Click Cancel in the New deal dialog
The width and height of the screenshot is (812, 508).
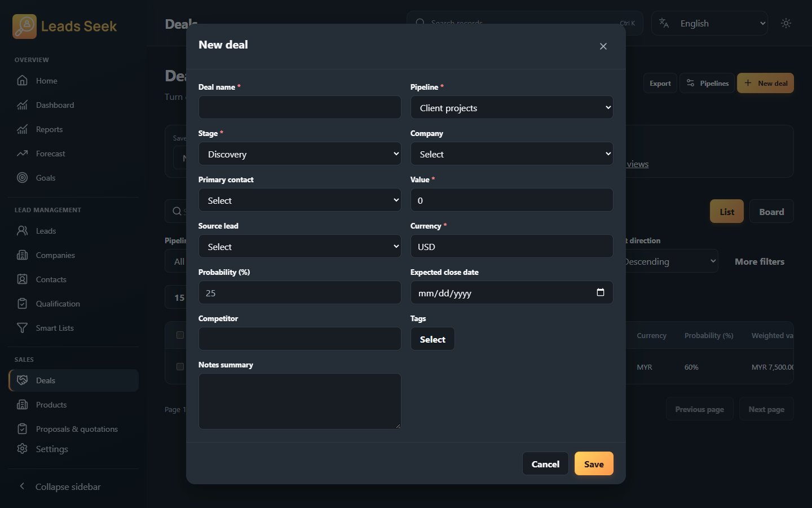545,463
